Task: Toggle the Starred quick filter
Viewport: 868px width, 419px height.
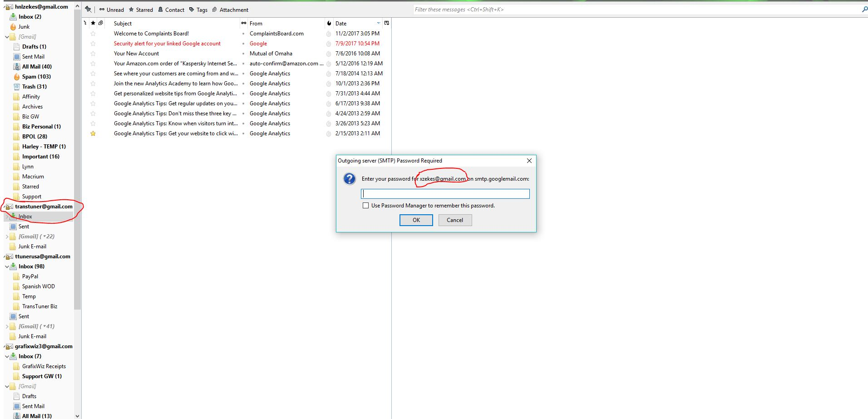Action: point(141,10)
